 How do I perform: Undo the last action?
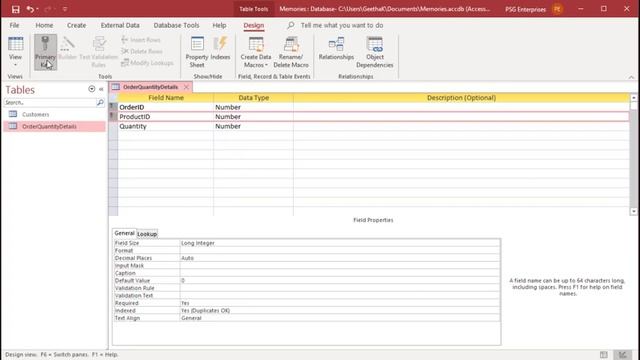[29, 9]
